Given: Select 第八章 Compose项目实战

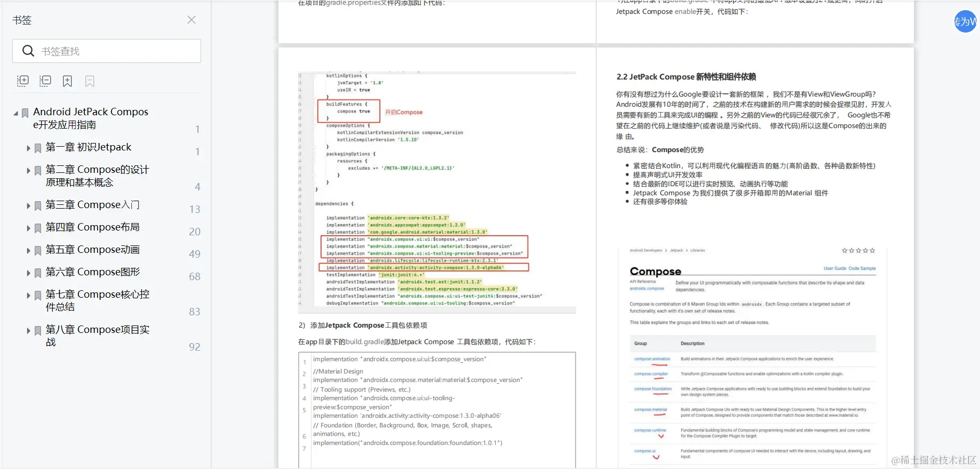Looking at the screenshot, I should [x=97, y=336].
